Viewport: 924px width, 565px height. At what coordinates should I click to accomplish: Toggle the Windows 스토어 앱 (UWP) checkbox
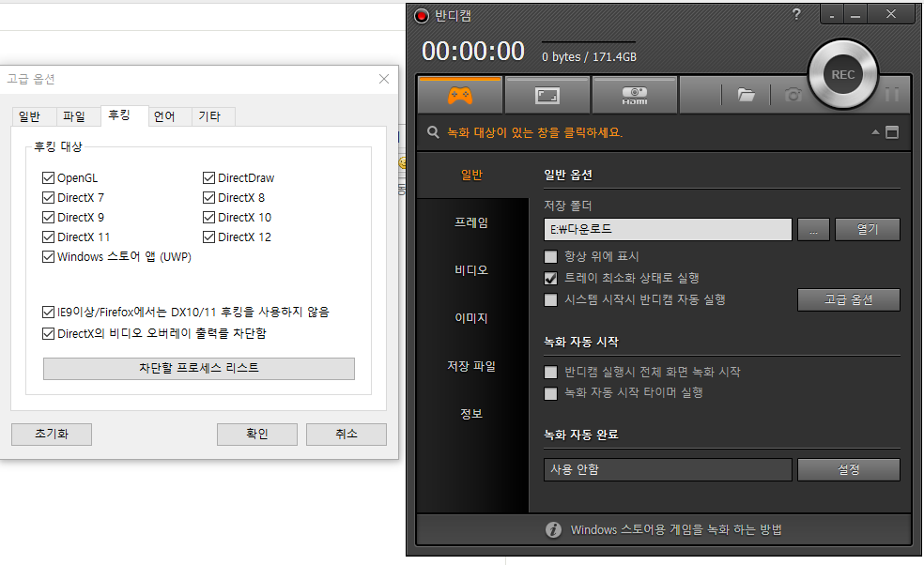[48, 257]
